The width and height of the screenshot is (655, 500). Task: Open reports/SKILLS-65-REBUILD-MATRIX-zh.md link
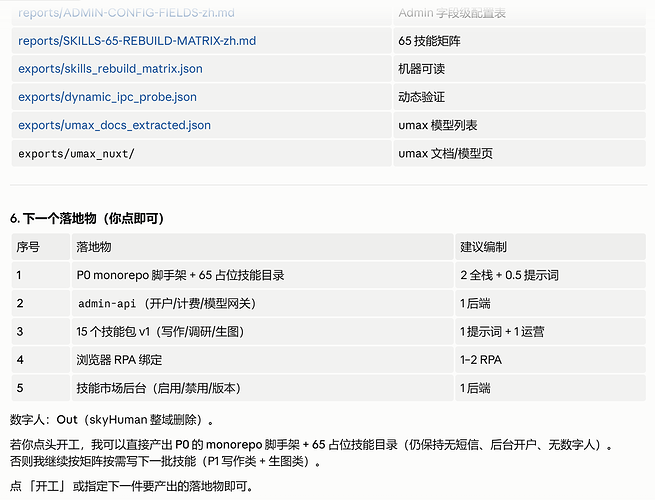(x=137, y=41)
